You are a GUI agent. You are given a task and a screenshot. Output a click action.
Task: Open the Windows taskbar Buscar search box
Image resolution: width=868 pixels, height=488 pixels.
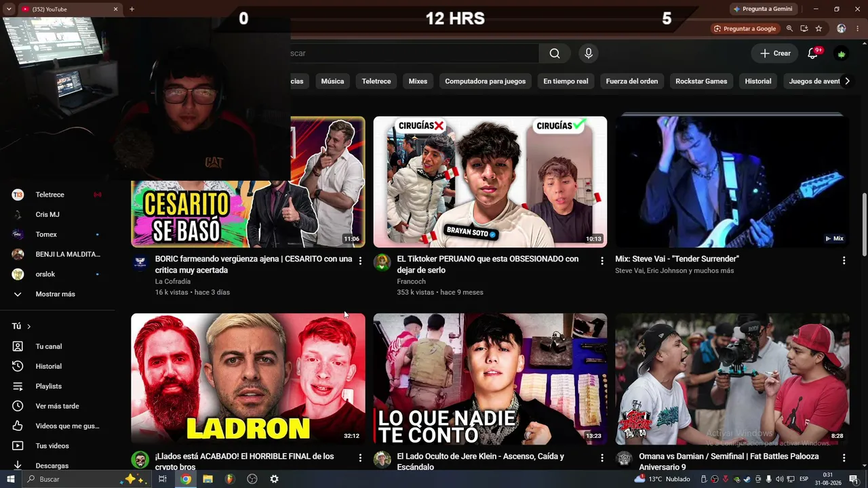87,479
